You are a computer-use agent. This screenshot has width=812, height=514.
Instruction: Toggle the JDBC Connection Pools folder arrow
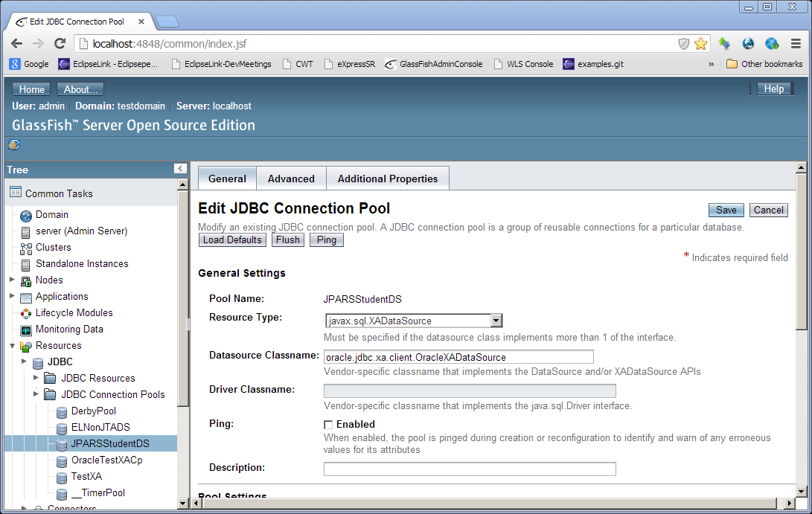36,394
